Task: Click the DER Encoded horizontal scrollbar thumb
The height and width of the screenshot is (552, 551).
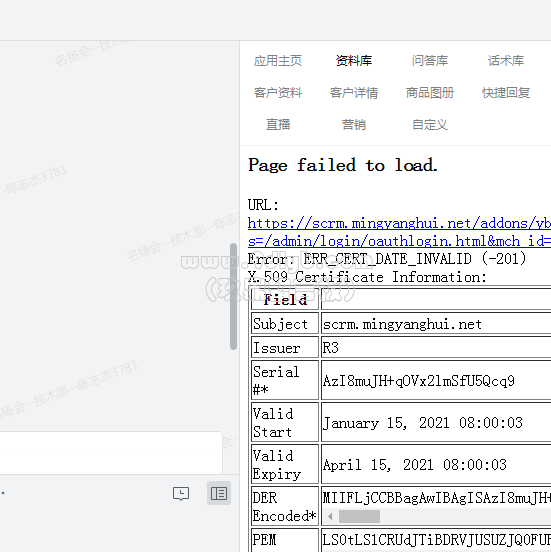Action: (359, 516)
